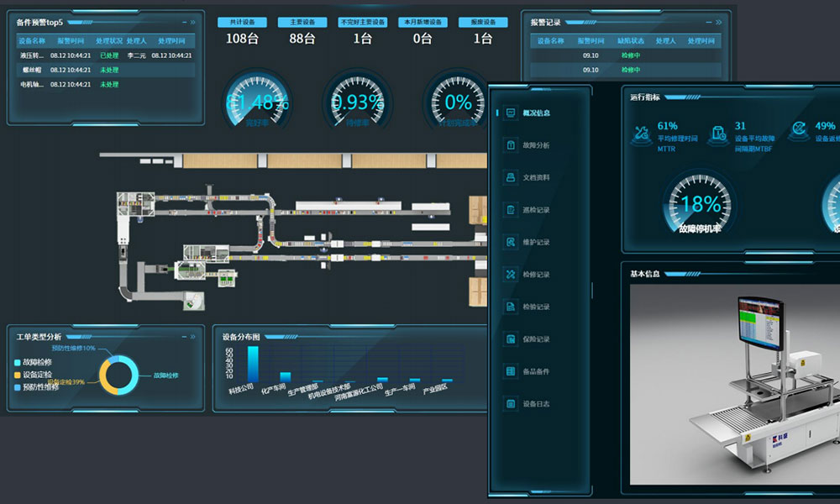Click the donut chart in 工单类型分析
Image resolution: width=840 pixels, height=504 pixels.
tap(119, 375)
